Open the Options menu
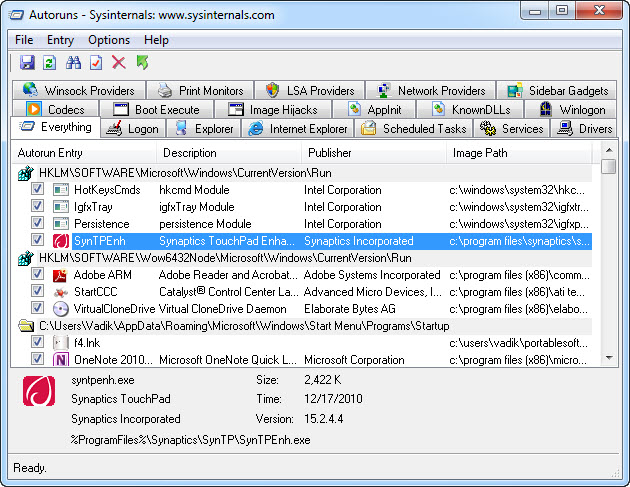Screen dimensions: 630x487 tap(109, 40)
